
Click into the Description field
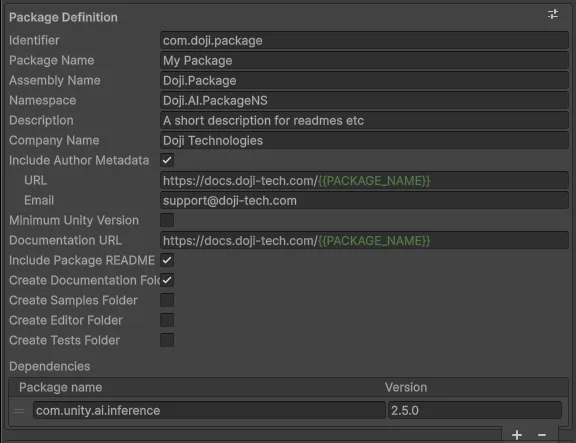(x=364, y=120)
